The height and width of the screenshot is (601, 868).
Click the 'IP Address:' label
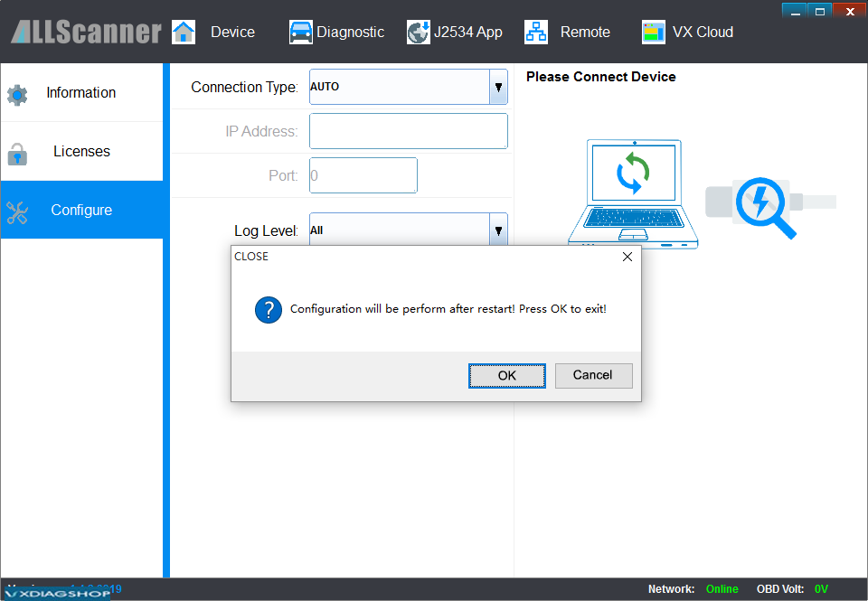(262, 131)
